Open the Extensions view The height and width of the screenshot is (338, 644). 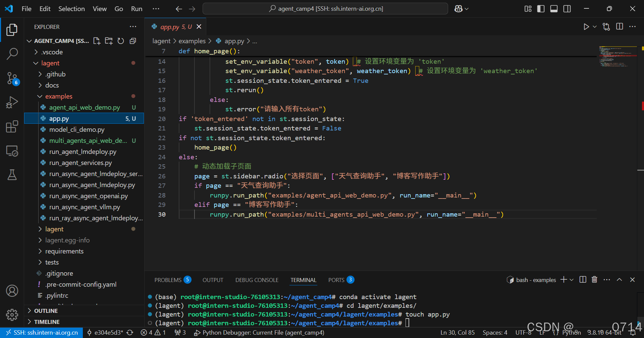tap(12, 126)
